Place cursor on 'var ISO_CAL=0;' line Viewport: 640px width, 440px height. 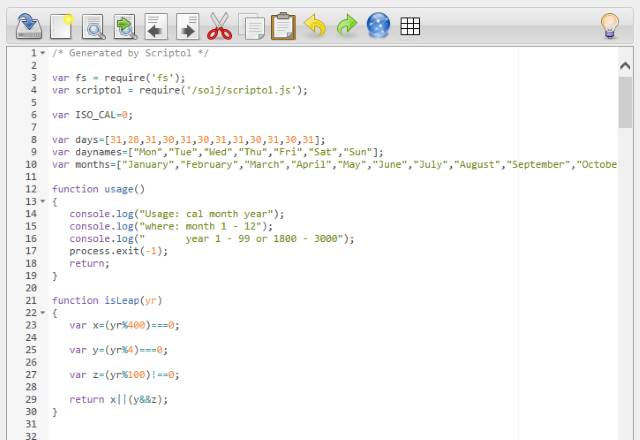pyautogui.click(x=92, y=115)
